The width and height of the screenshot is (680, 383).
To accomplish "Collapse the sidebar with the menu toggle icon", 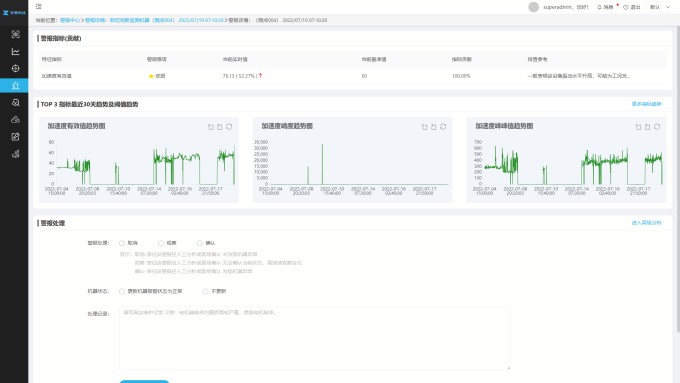I will [39, 7].
